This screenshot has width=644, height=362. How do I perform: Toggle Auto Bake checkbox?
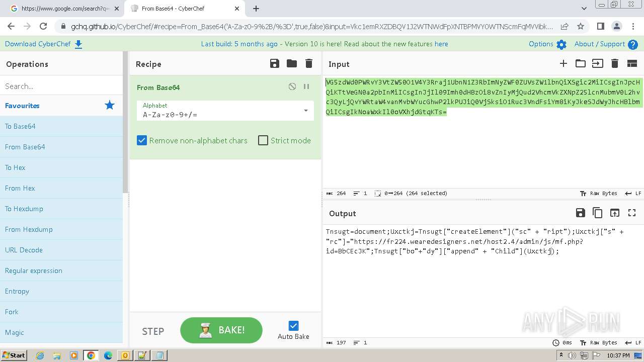(x=293, y=326)
